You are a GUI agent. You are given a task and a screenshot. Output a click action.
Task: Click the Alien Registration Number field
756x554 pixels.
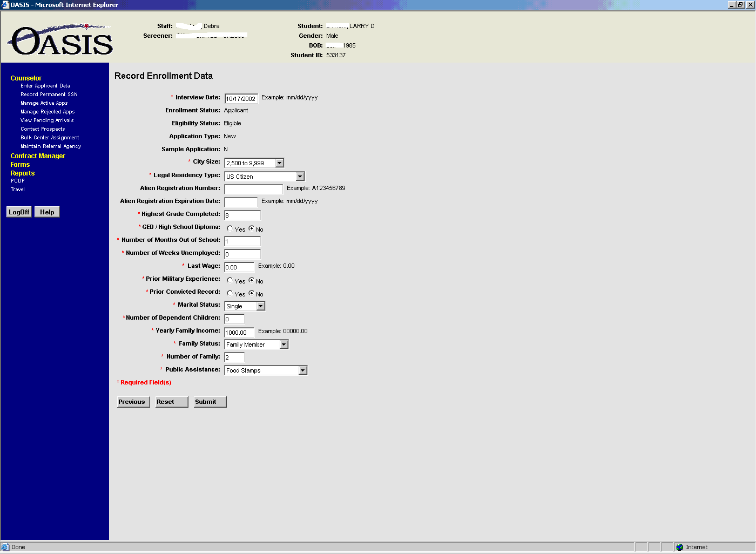[x=253, y=190]
